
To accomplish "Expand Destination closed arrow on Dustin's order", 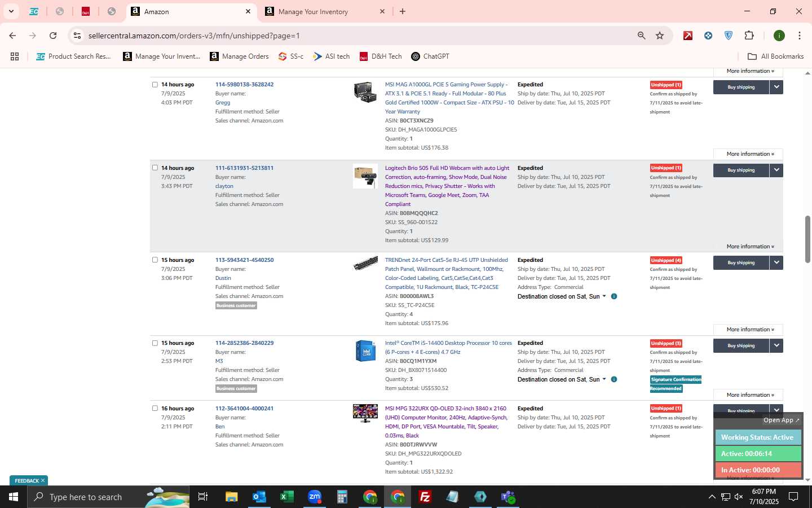I will click(604, 296).
